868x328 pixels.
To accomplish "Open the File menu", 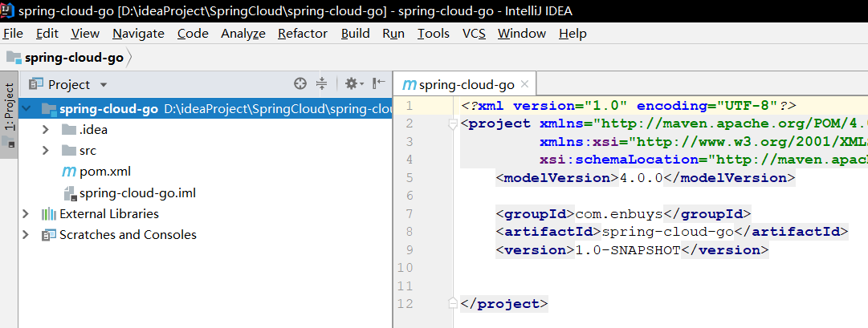I will click(x=13, y=34).
